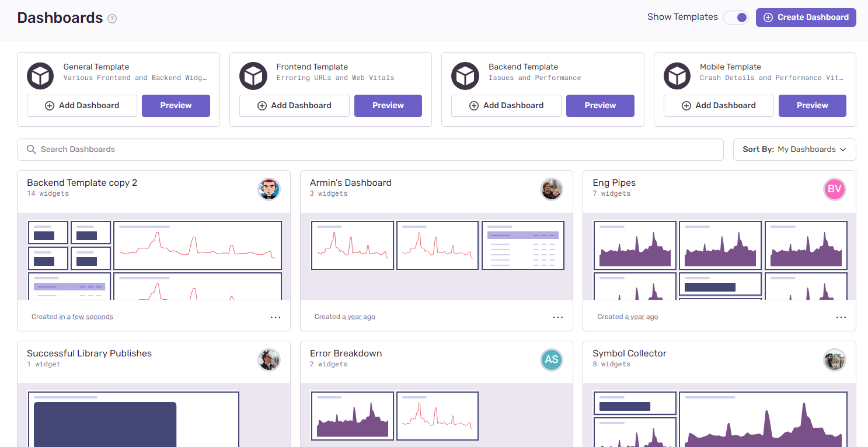Click the search magnifier icon

(32, 150)
